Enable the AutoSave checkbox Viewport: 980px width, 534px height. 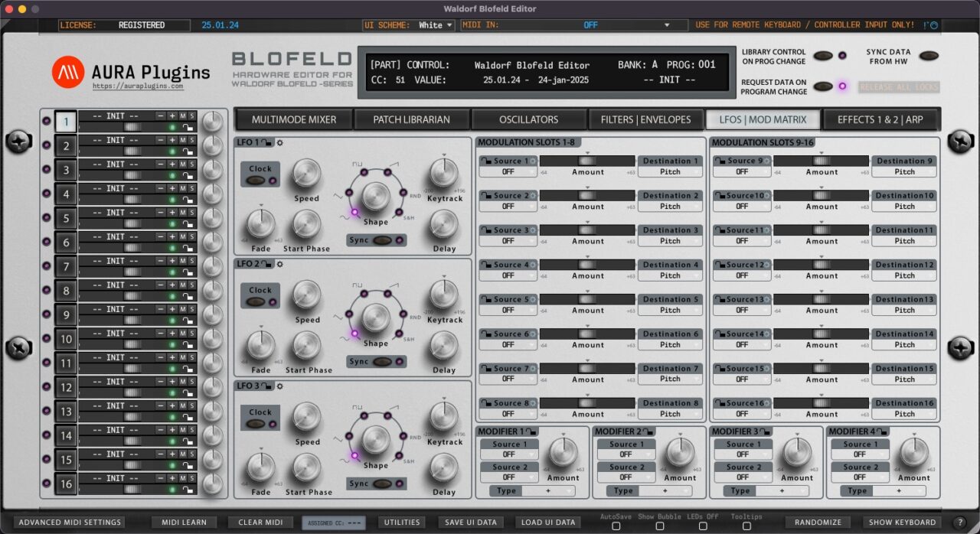[615, 526]
